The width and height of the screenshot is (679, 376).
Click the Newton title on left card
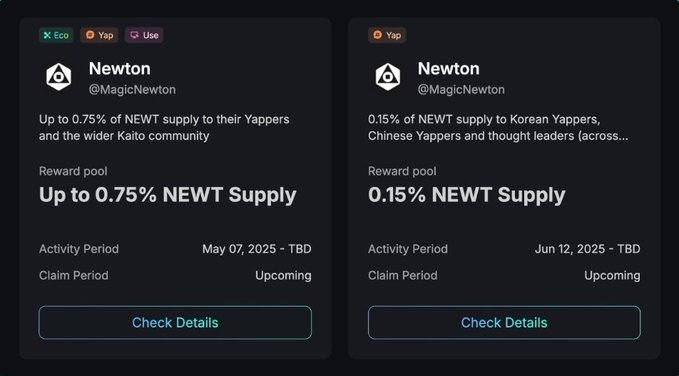tap(120, 68)
